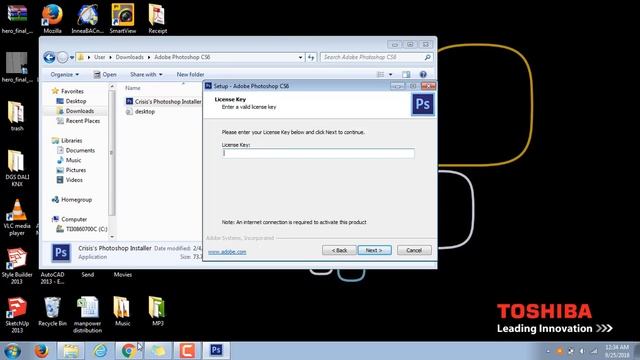Open Firefox from the taskbar

pyautogui.click(x=41, y=351)
